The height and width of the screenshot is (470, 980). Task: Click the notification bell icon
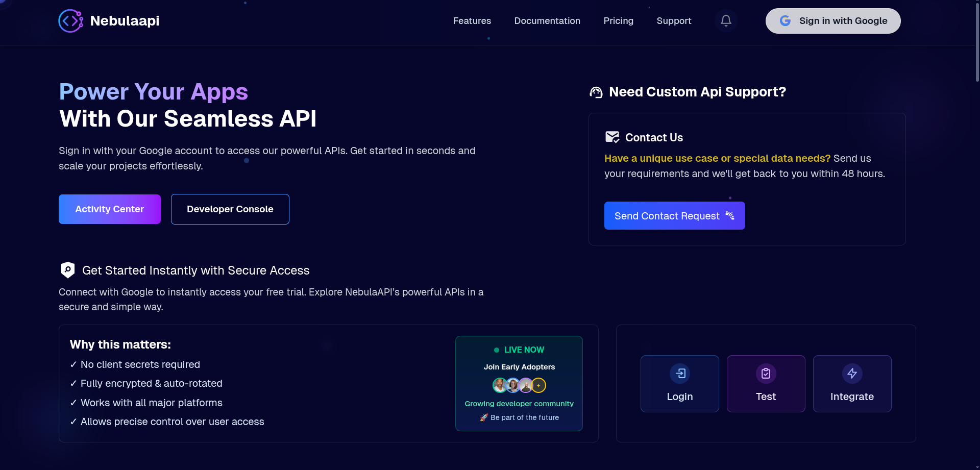click(725, 20)
